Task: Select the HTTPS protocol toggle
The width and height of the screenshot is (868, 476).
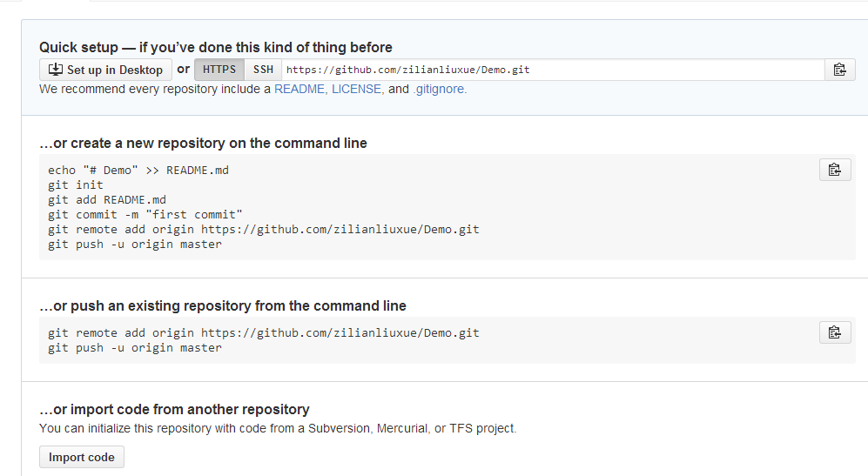Action: [219, 70]
